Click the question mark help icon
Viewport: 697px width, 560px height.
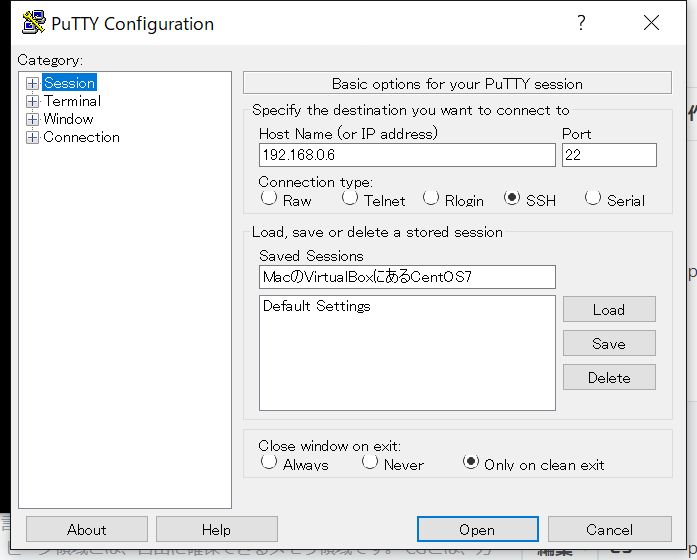tap(581, 22)
